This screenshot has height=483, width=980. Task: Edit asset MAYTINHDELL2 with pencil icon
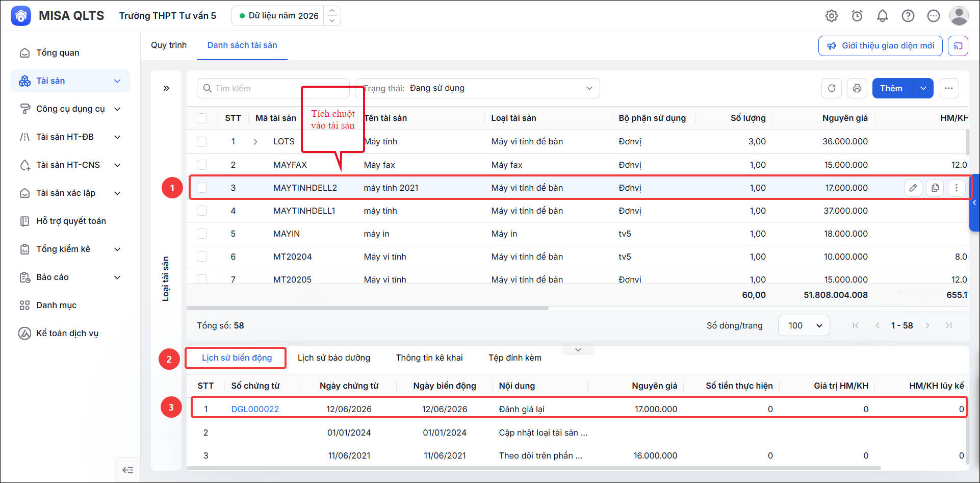pyautogui.click(x=913, y=188)
